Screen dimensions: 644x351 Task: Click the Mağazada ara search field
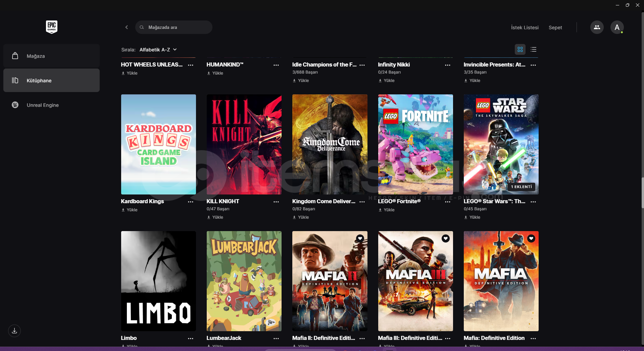click(x=174, y=27)
